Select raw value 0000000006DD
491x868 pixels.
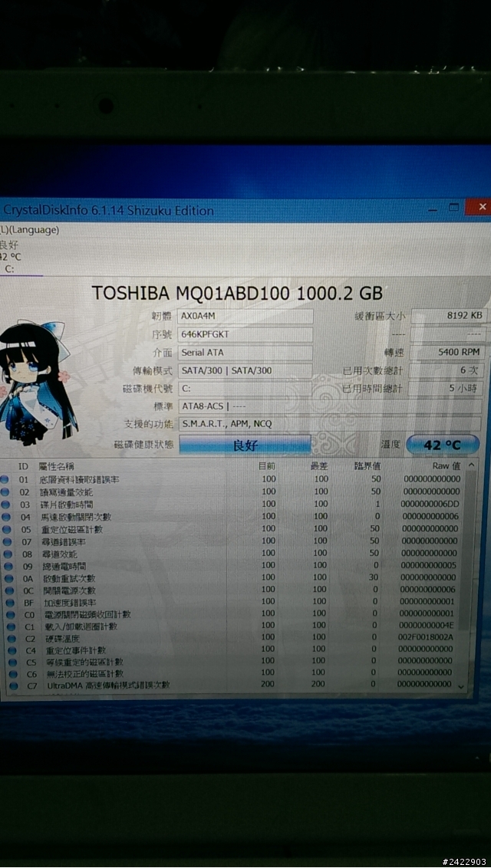coord(430,504)
